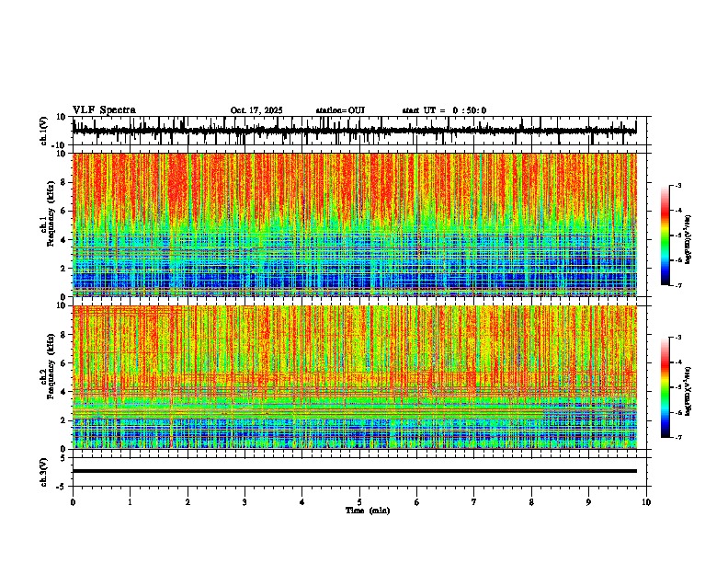Click time axis tick label "8"

[531, 502]
